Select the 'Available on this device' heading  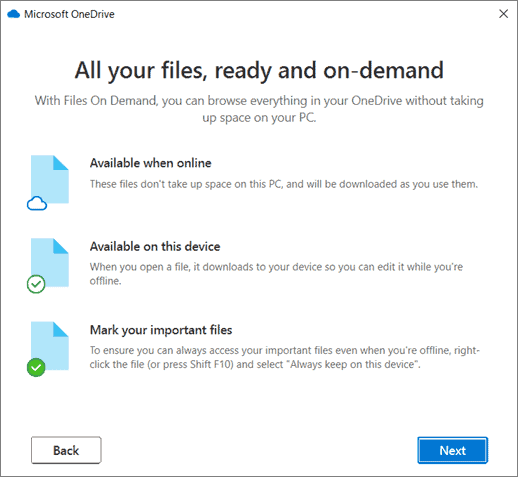coord(155,246)
